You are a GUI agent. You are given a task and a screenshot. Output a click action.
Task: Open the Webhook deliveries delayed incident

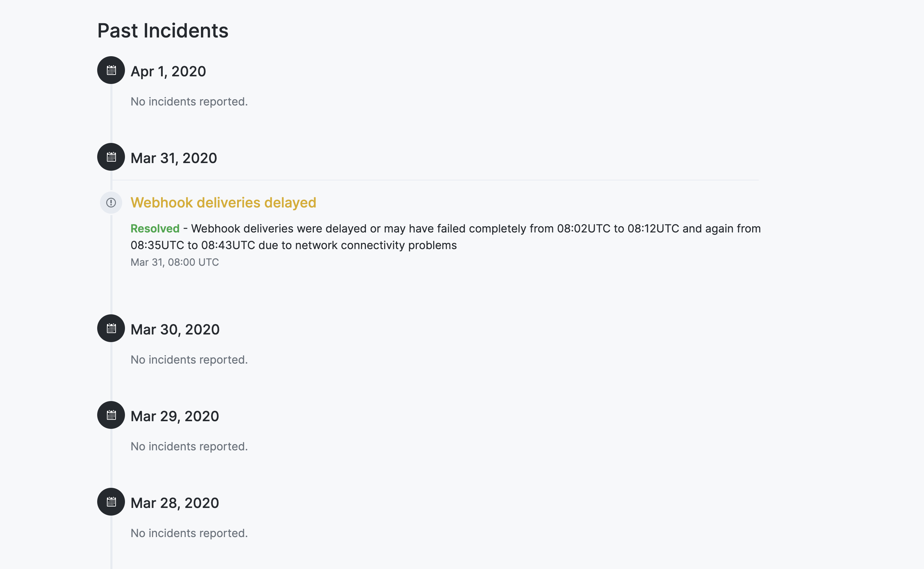[224, 203]
